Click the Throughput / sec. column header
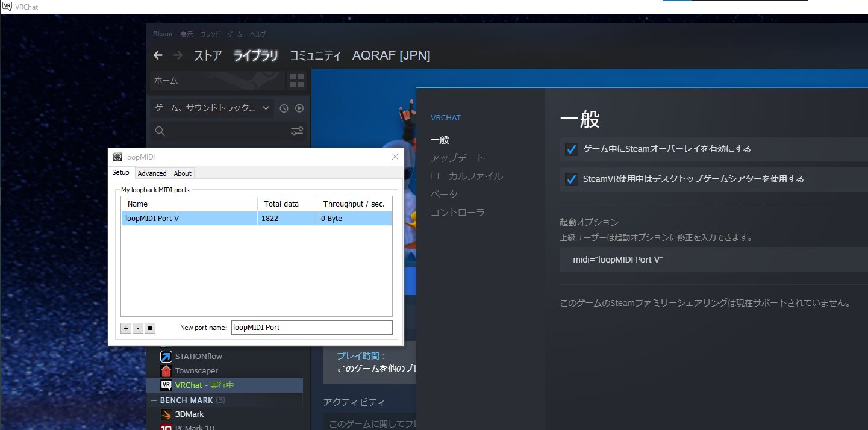This screenshot has height=430, width=868. click(x=355, y=204)
